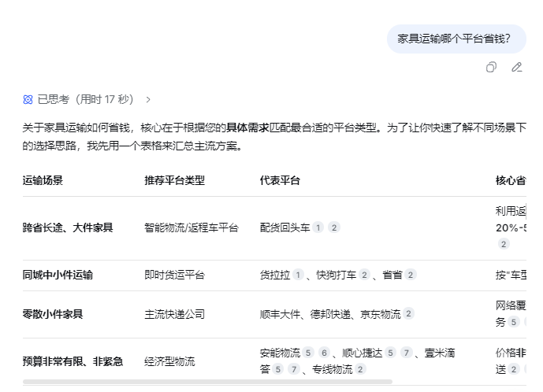Select the 智能物流/返程车平台 cell
The width and height of the screenshot is (543, 392).
[x=192, y=227]
